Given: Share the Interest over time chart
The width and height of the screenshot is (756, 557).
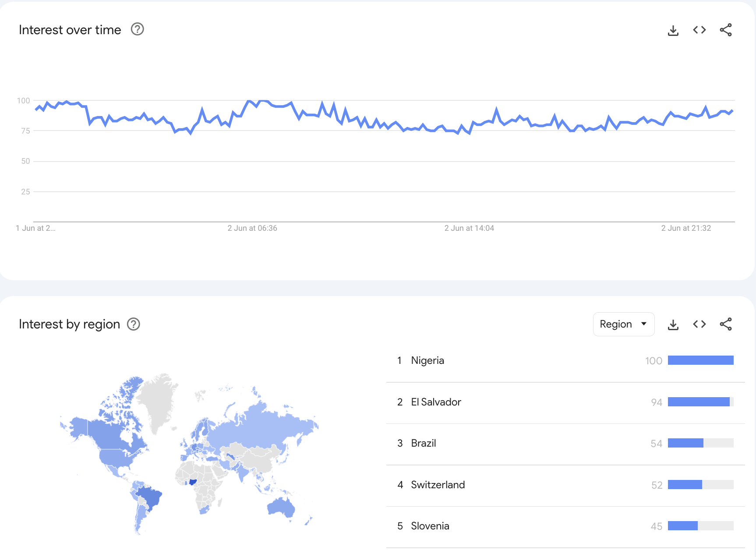Looking at the screenshot, I should tap(726, 30).
